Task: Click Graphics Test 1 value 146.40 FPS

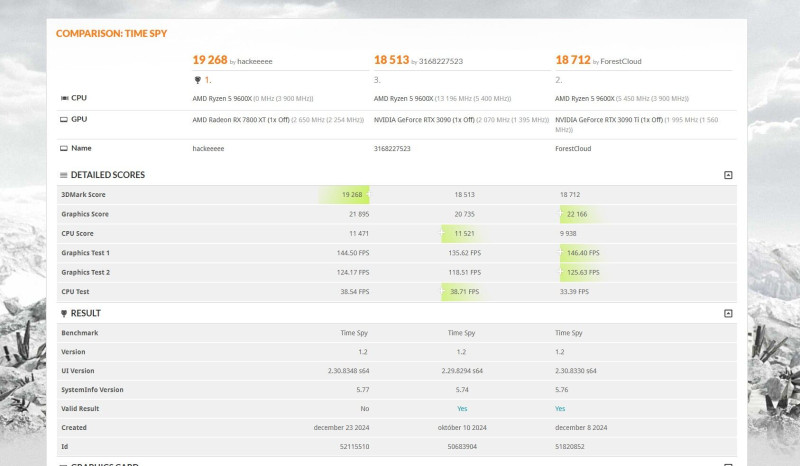Action: 583,253
